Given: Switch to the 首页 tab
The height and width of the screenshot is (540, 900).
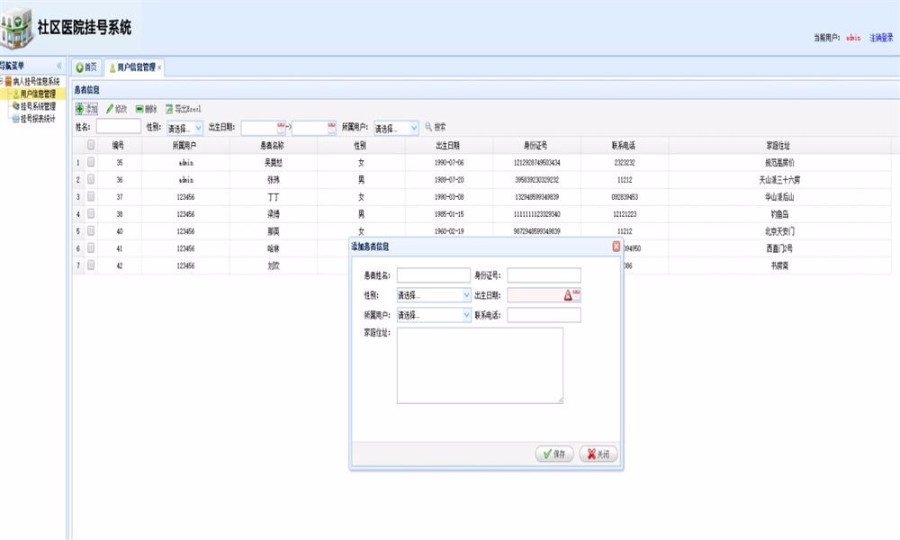Looking at the screenshot, I should coord(87,67).
